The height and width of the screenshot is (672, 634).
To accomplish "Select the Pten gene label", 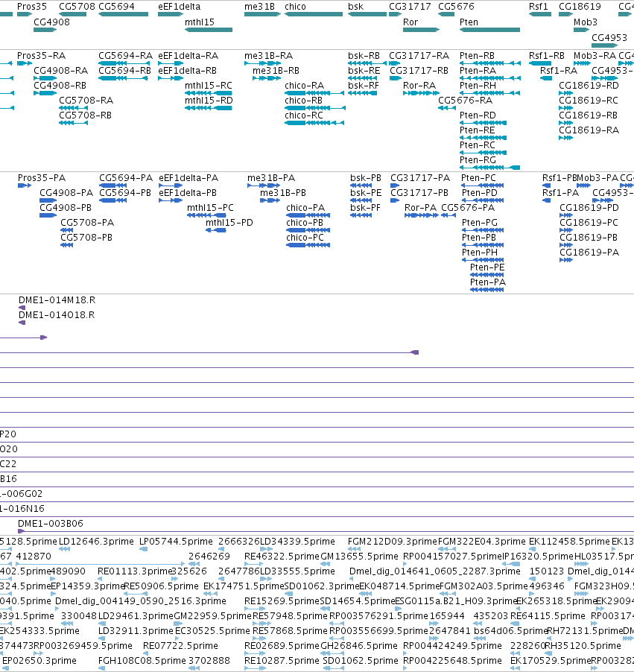I will [x=469, y=22].
